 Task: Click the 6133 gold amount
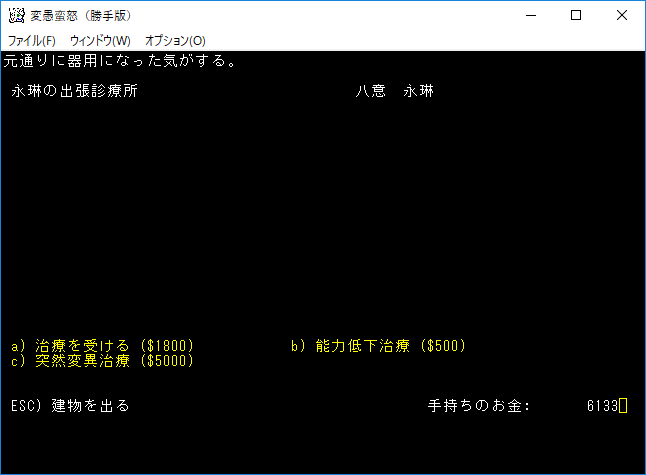pyautogui.click(x=602, y=406)
